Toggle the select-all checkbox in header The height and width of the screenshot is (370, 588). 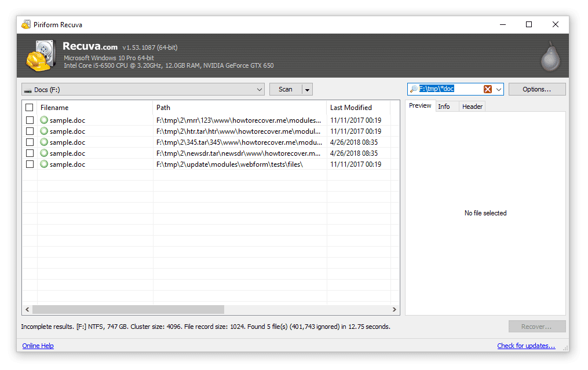pos(29,108)
